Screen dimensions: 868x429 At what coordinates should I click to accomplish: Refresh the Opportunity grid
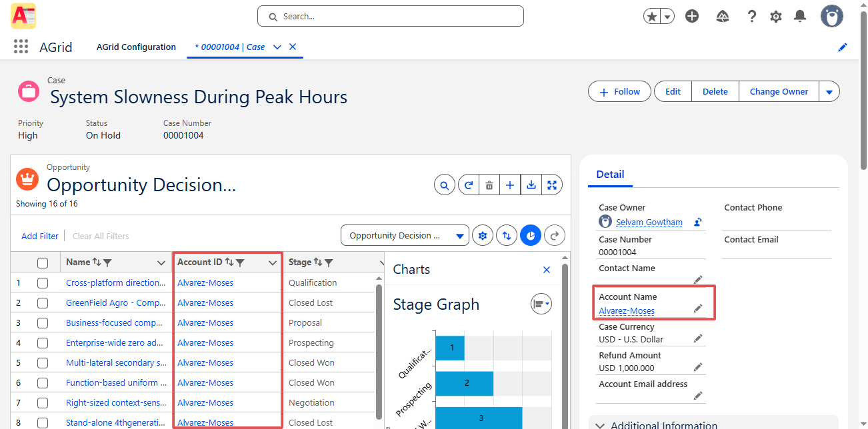(469, 185)
